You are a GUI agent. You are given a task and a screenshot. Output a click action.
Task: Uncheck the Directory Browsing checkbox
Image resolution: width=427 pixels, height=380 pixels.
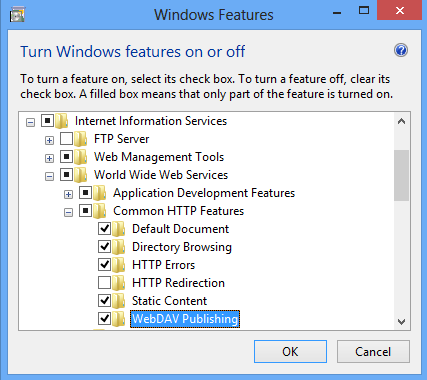104,246
